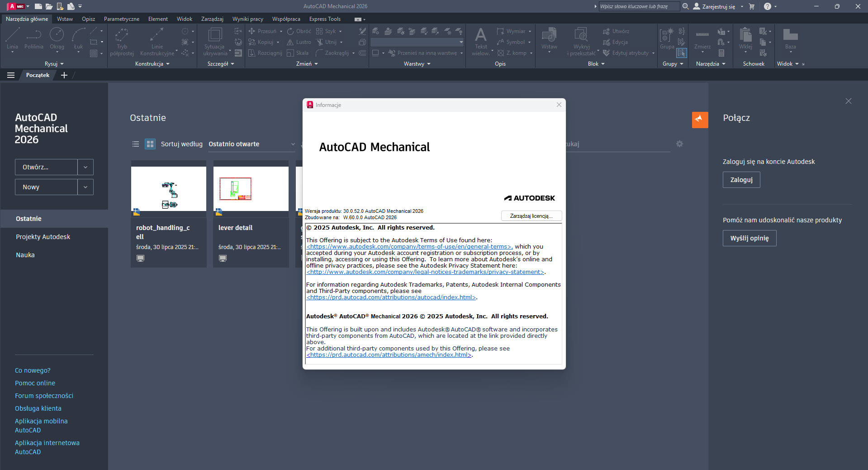Expand the Konstrukcja panel flyout
The image size is (868, 470).
click(152, 64)
